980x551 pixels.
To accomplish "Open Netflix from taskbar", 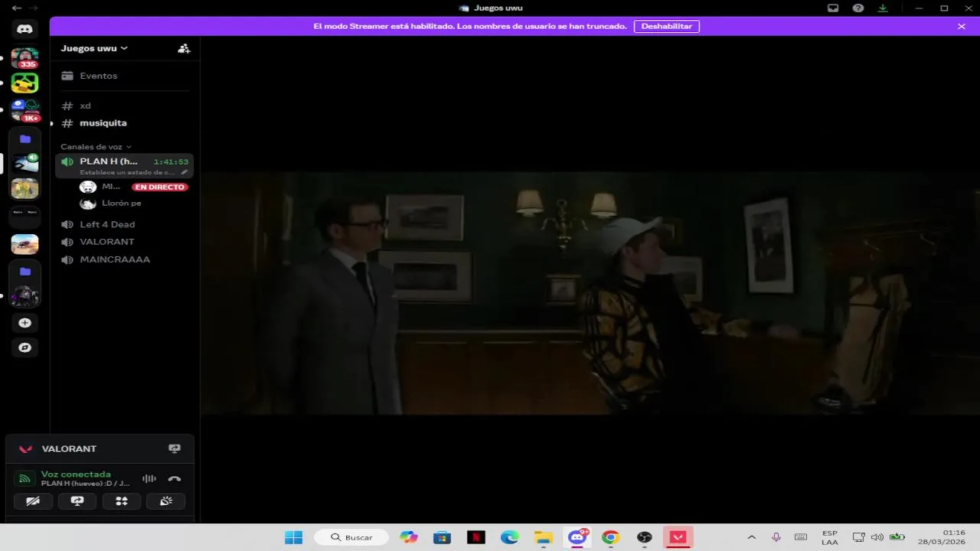I will pyautogui.click(x=476, y=537).
